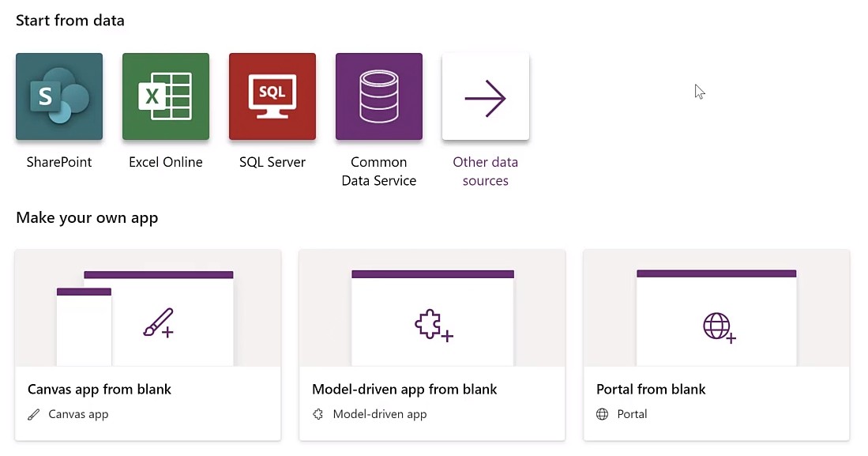Follow the 'Other data sources' link
The image size is (868, 456).
point(486,171)
